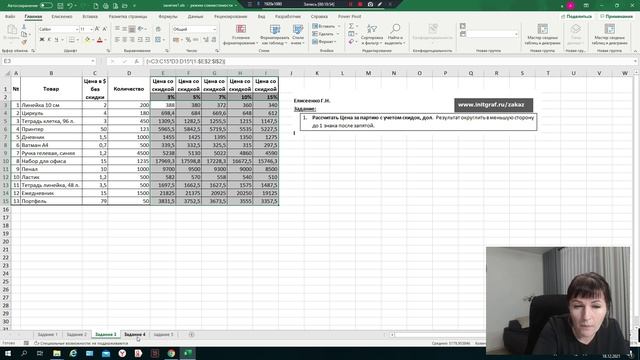Viewport: 640px width, 360px height.
Task: Open Условное форматирование menu
Action: coord(241,34)
